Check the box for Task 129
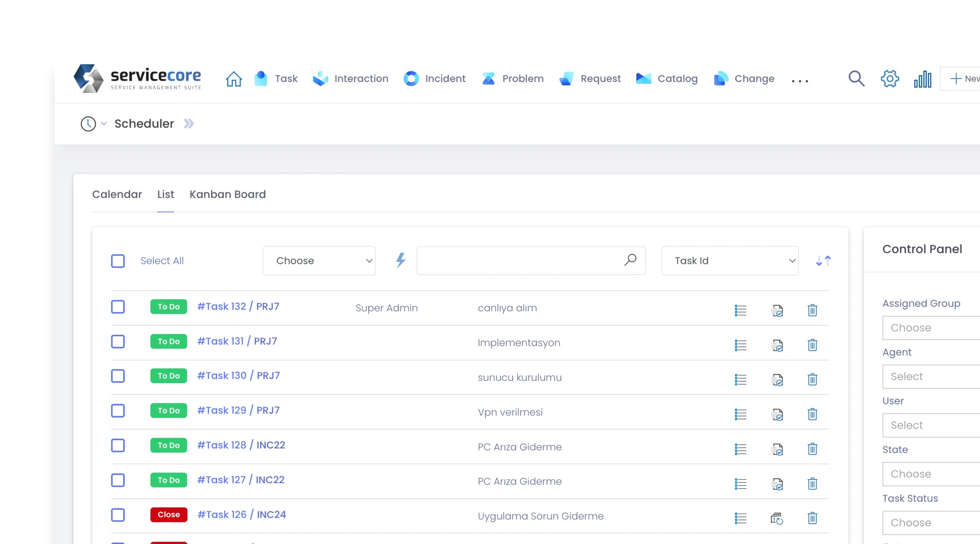 [118, 411]
